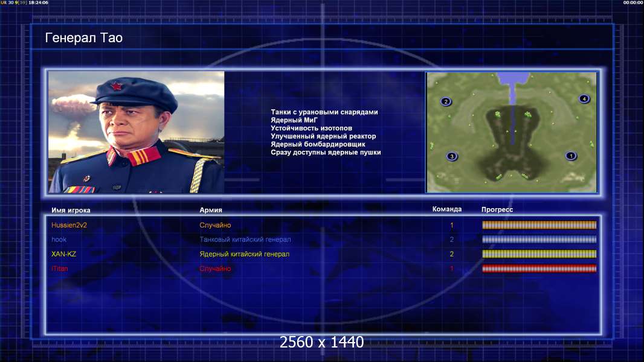
Task: Click team number of Hussien2v2
Action: [452, 225]
